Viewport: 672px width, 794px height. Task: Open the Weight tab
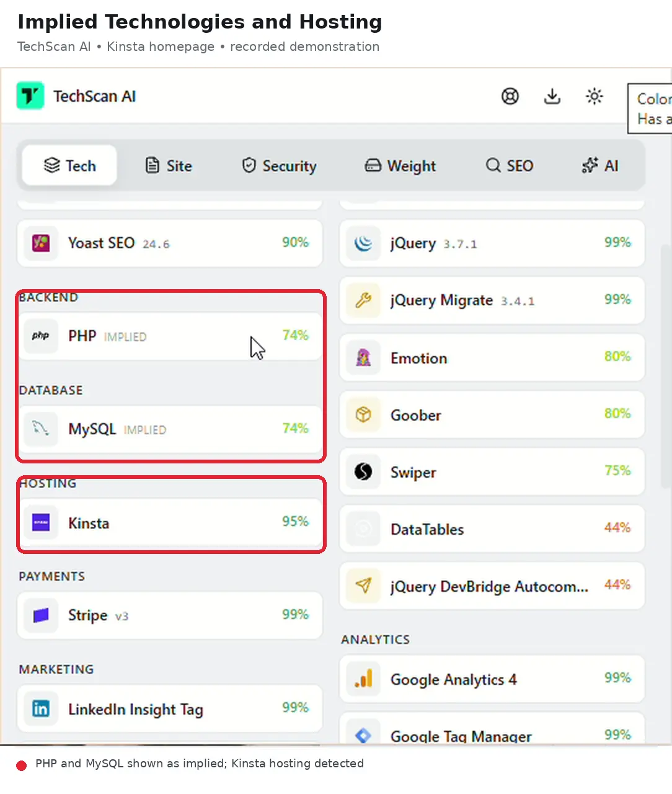(x=400, y=166)
